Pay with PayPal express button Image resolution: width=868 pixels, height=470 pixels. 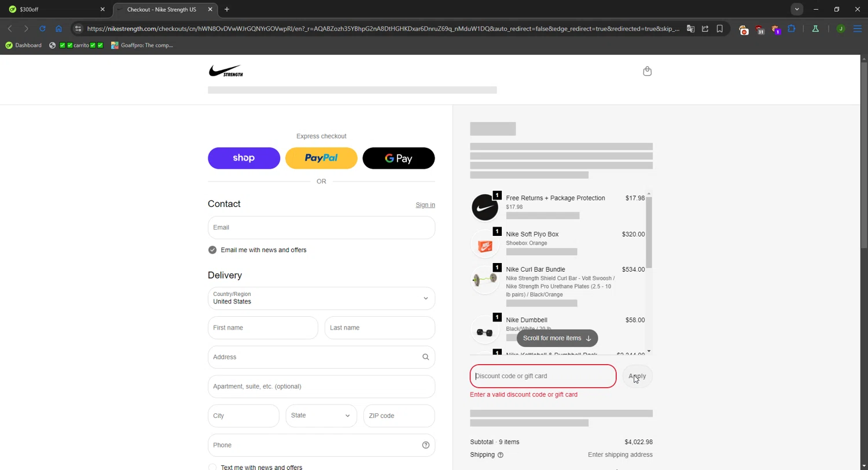(321, 158)
